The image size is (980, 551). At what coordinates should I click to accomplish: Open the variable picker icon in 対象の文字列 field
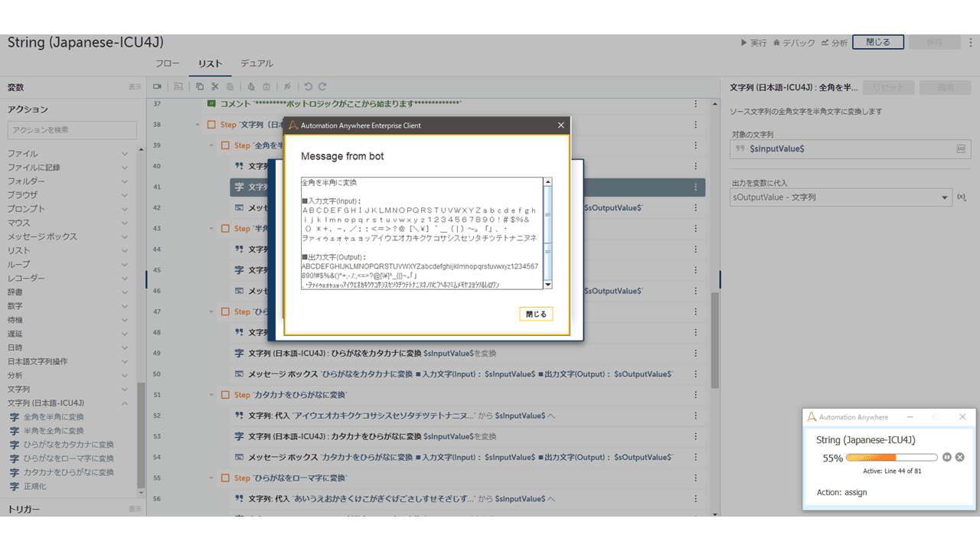pyautogui.click(x=961, y=148)
